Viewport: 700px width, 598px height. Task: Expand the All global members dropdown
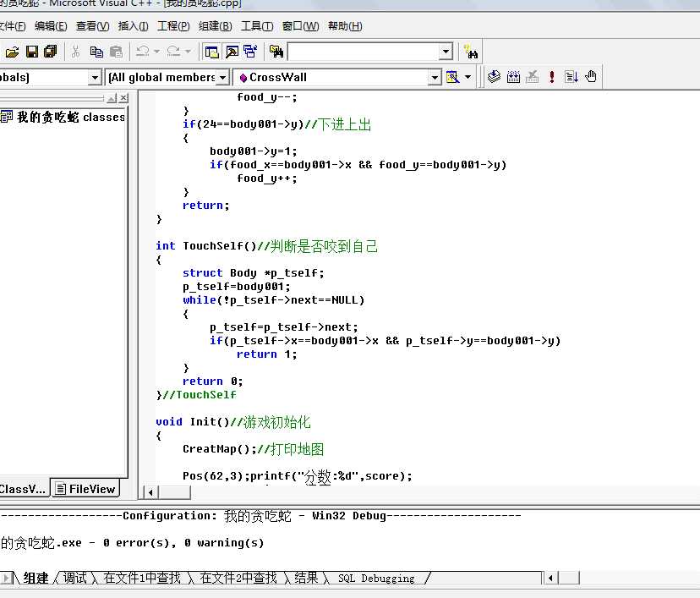coord(223,78)
